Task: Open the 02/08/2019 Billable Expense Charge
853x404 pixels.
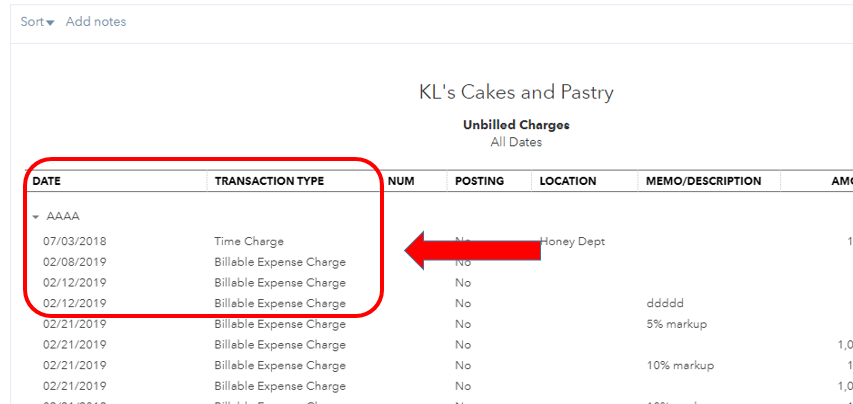Action: pyautogui.click(x=280, y=262)
